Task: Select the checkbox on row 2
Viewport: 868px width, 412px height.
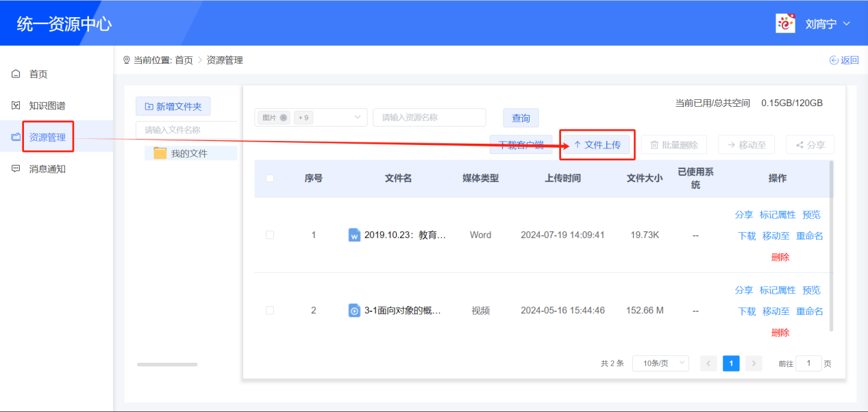Action: click(x=270, y=310)
